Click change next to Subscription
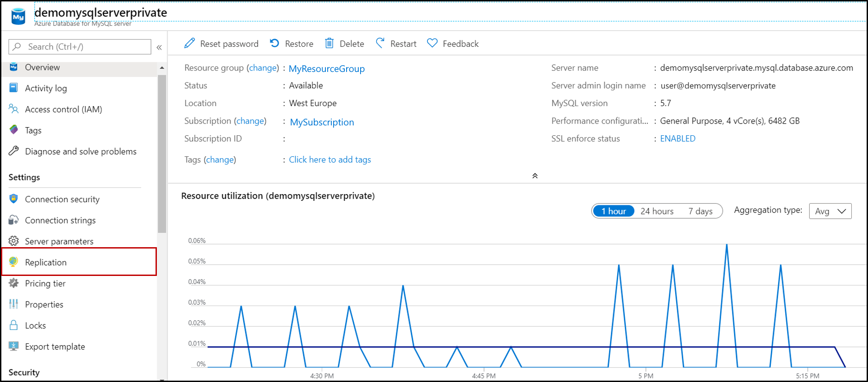The height and width of the screenshot is (382, 868). 250,121
